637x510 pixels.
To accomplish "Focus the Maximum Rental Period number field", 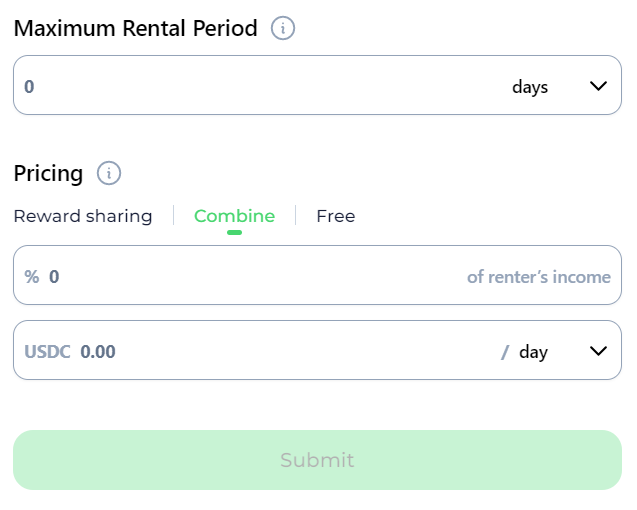I will tap(250, 86).
